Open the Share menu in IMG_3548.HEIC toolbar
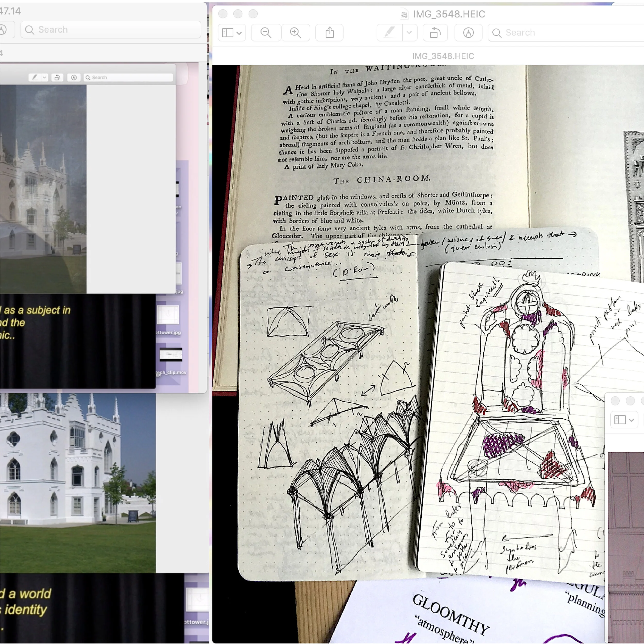Screen dimensions: 644x644 [x=329, y=33]
